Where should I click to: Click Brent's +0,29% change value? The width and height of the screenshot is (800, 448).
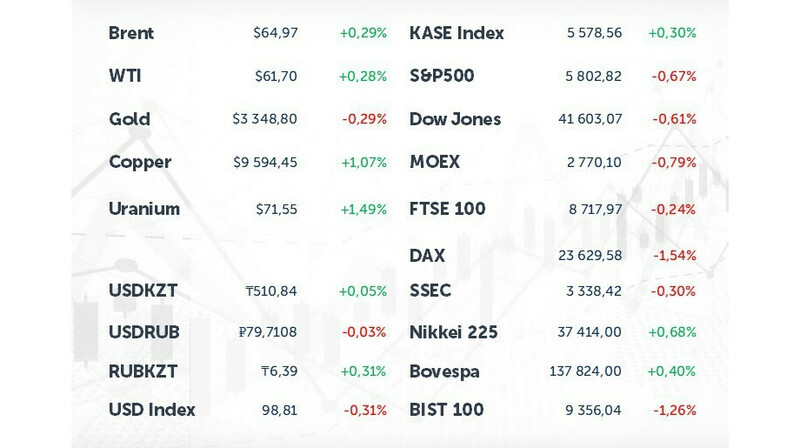(363, 33)
